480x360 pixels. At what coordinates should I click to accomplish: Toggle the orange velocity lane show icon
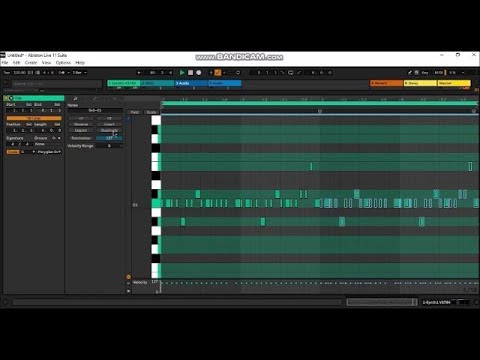click(x=129, y=277)
